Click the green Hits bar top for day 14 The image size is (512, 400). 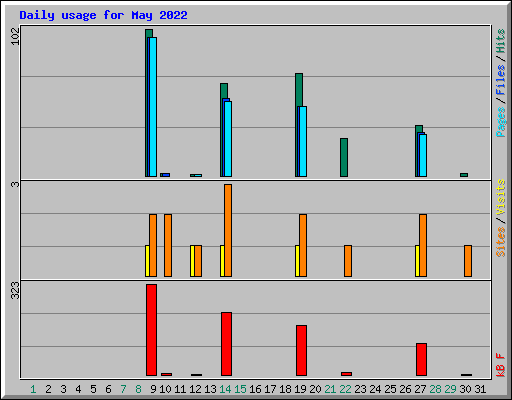[224, 91]
